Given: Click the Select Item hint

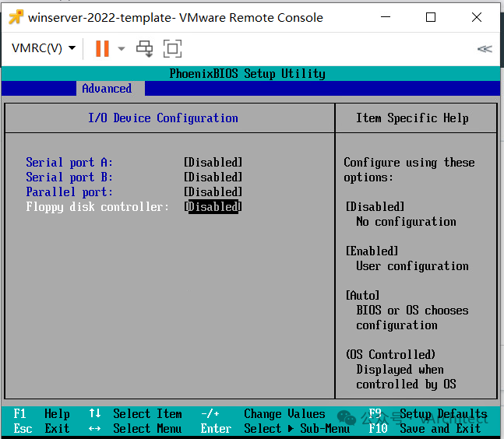Looking at the screenshot, I should (136, 413).
